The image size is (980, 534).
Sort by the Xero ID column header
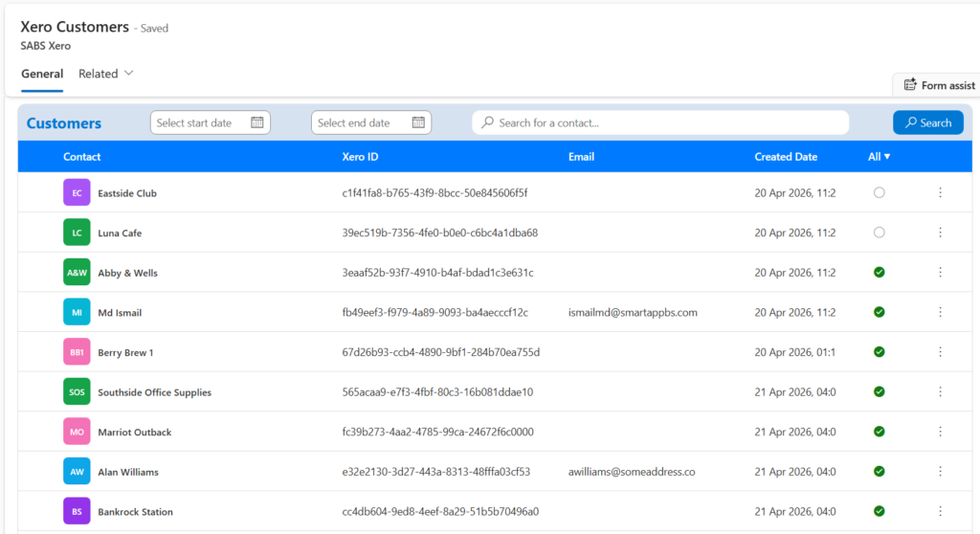coord(360,157)
